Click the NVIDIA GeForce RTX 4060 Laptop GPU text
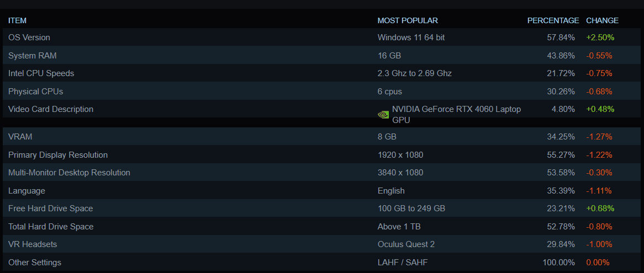644x273 pixels. (456, 115)
